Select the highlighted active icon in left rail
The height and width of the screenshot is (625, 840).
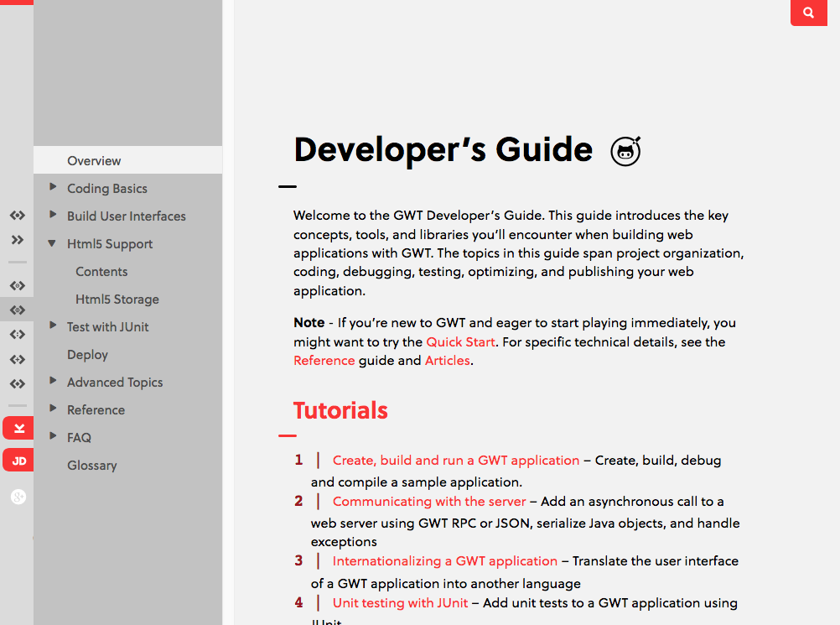[x=17, y=310]
